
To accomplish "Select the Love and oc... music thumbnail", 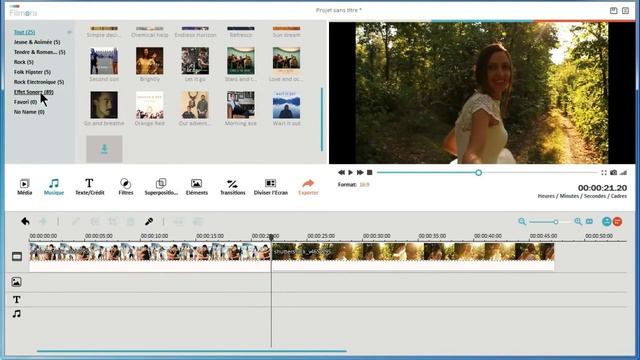I will pyautogui.click(x=287, y=61).
